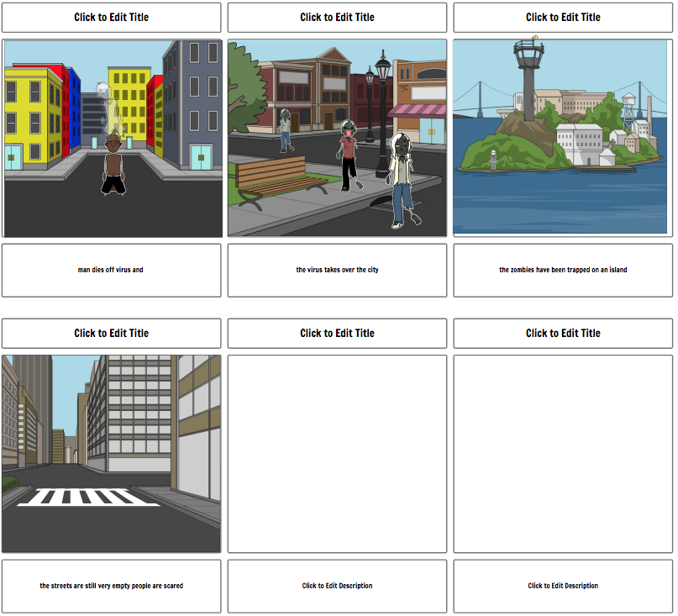Click the blank middle cell in the bottom row
The image size is (678, 616).
pos(337,454)
